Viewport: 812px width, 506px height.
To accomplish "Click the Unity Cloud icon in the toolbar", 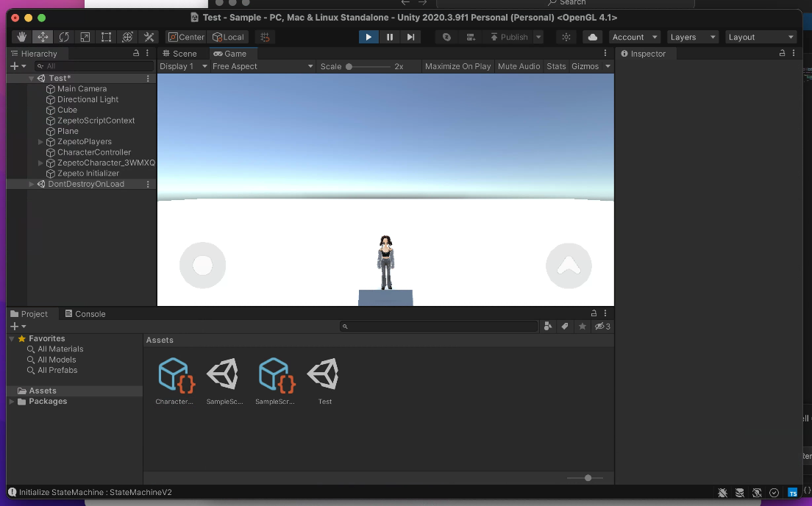I will 592,36.
